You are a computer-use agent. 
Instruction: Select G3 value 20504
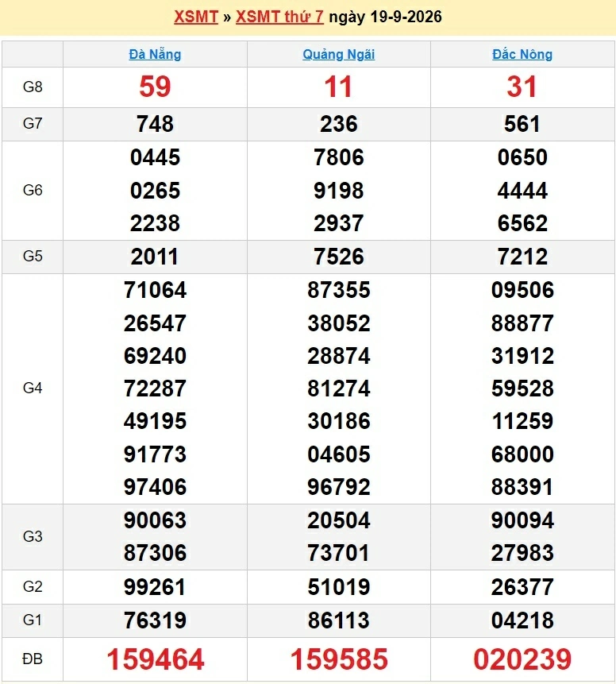pos(339,521)
